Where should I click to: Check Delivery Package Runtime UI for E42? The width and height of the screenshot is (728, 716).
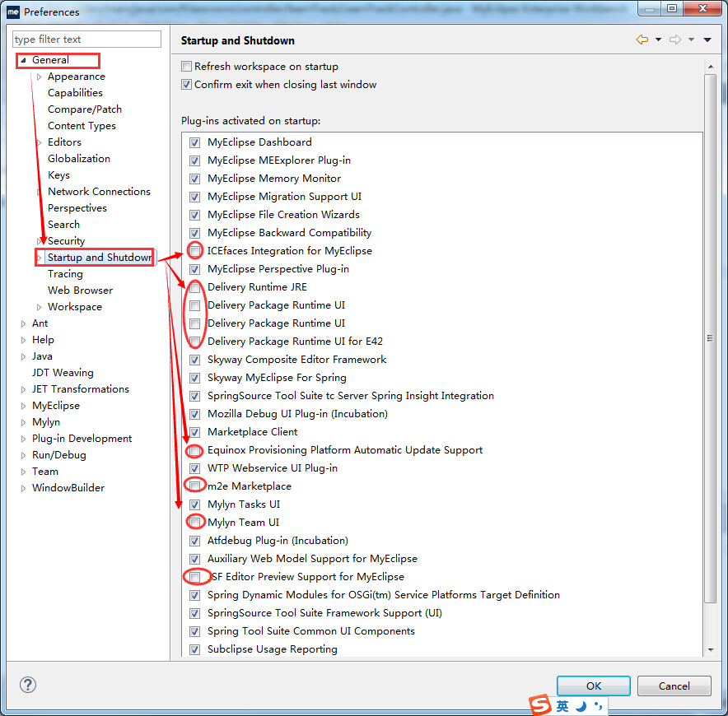pyautogui.click(x=195, y=342)
